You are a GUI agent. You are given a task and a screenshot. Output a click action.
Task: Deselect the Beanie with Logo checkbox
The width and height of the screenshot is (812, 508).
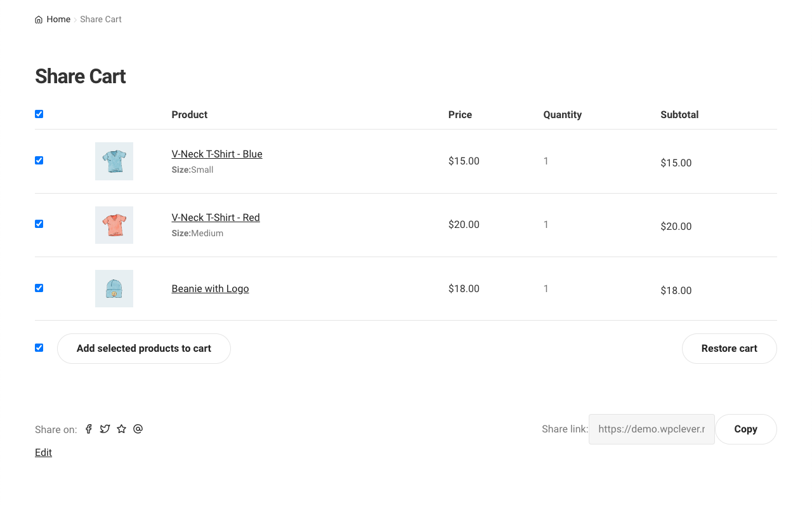[39, 288]
